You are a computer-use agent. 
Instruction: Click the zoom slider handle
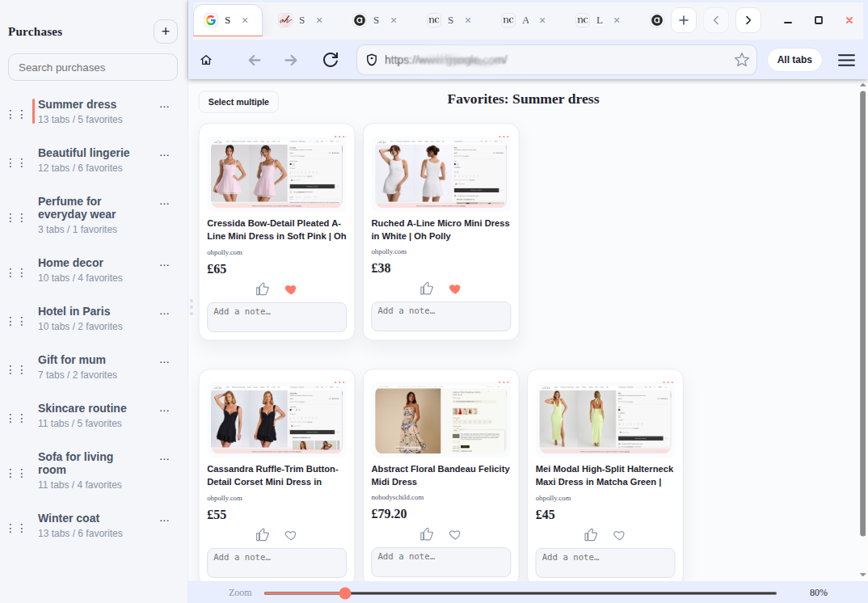pos(345,593)
